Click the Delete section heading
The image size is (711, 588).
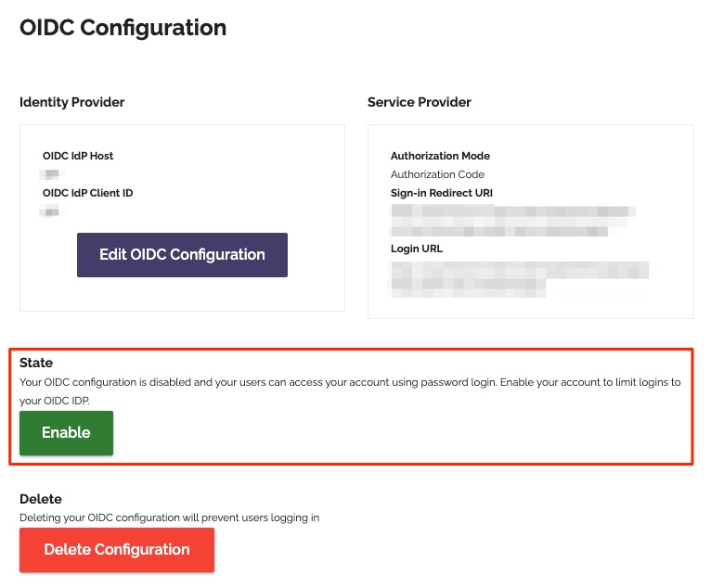pyautogui.click(x=40, y=500)
